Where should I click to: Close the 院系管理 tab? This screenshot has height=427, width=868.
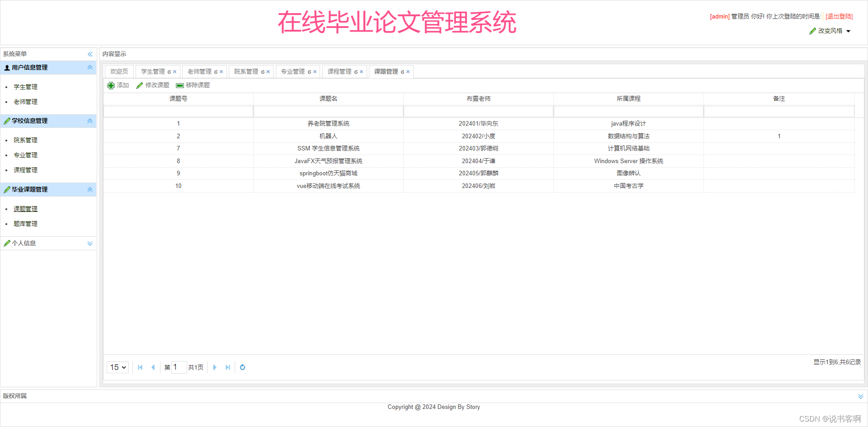[268, 72]
